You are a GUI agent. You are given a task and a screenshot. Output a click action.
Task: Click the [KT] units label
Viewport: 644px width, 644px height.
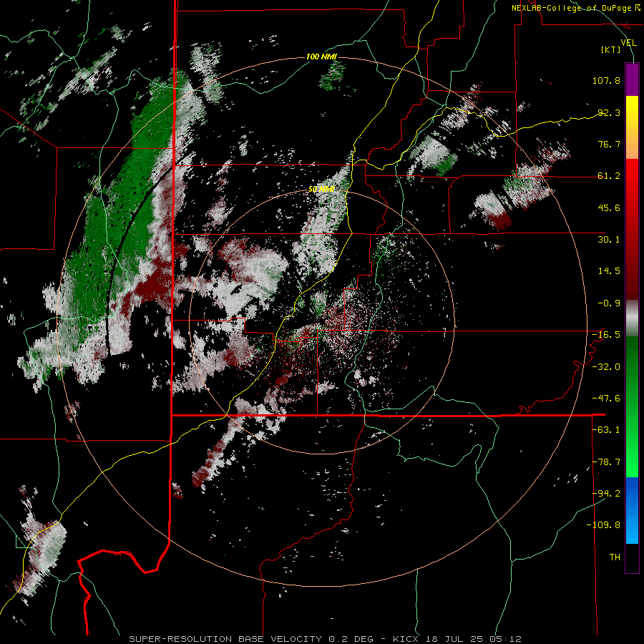pyautogui.click(x=611, y=49)
